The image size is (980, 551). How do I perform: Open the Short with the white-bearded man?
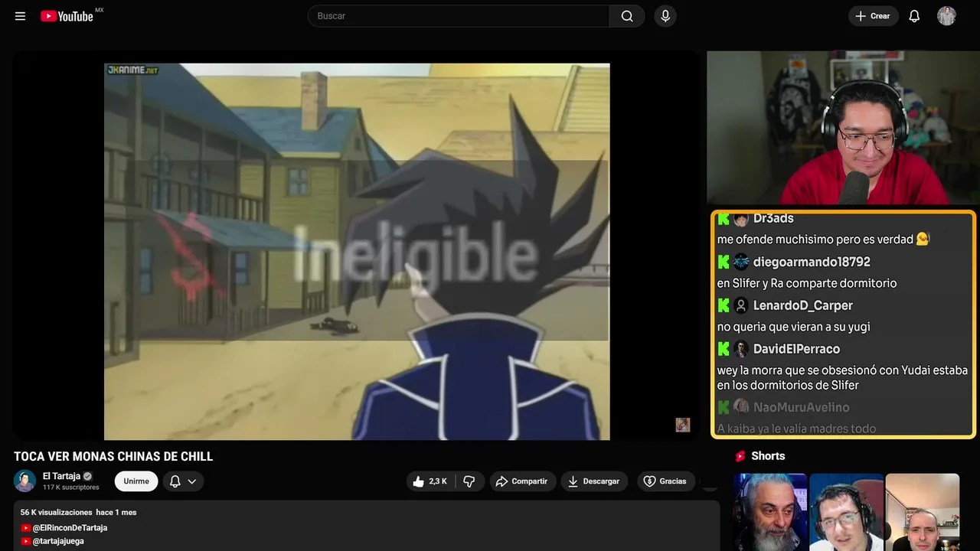click(x=770, y=512)
